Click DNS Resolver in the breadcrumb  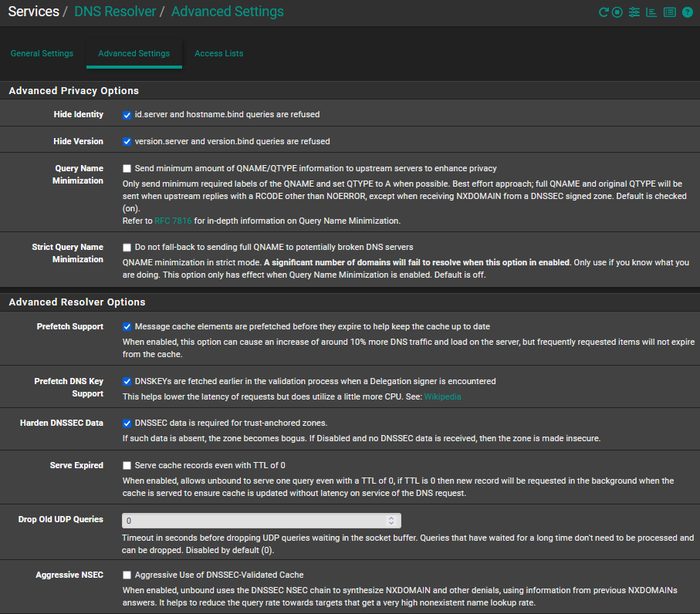point(115,12)
